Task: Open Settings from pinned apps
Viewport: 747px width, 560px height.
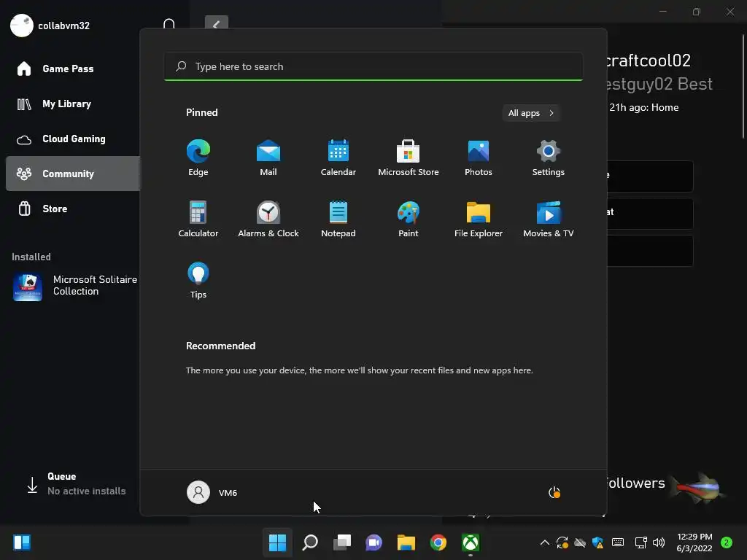Action: [x=549, y=157]
